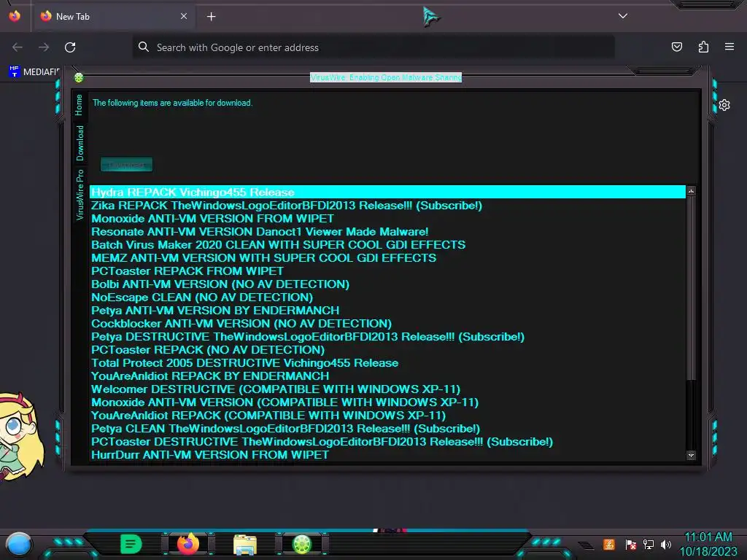747x560 pixels.
Task: Open File Explorer from the taskbar
Action: (x=245, y=544)
